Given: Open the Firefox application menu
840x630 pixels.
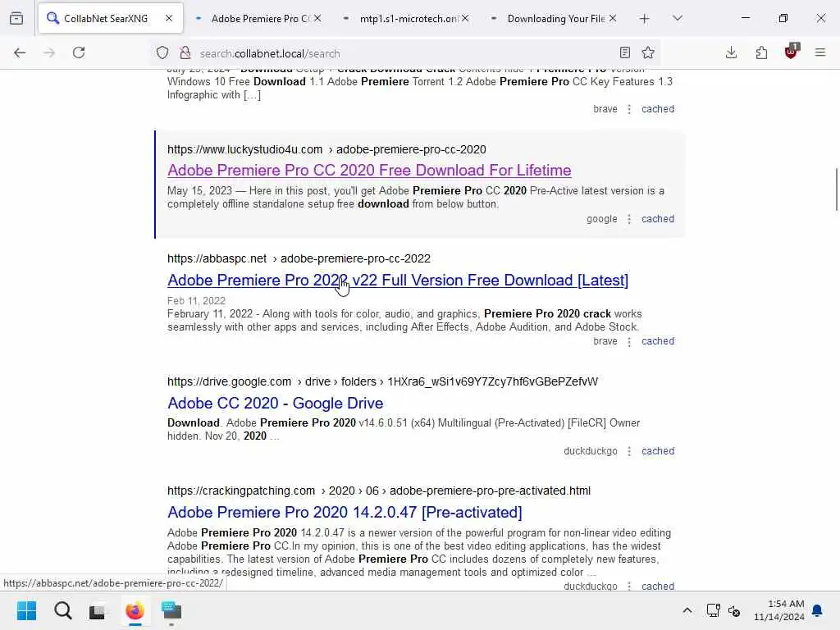Looking at the screenshot, I should (x=820, y=52).
